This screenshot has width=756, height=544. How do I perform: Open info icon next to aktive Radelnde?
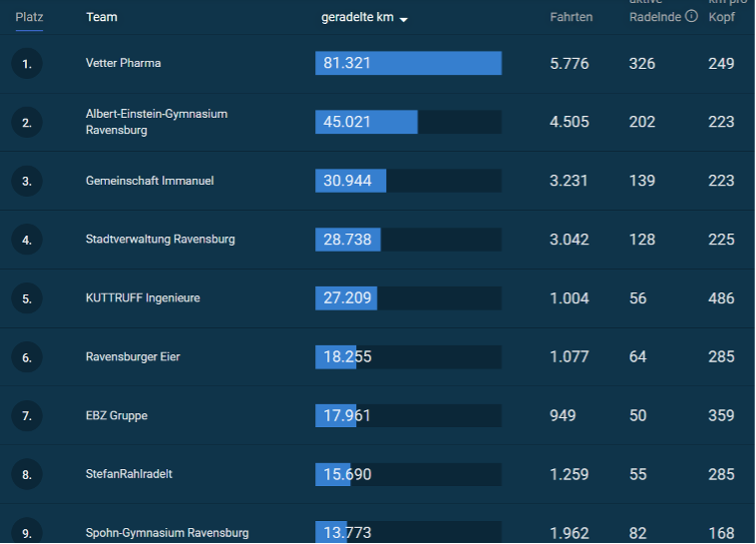pyautogui.click(x=691, y=16)
